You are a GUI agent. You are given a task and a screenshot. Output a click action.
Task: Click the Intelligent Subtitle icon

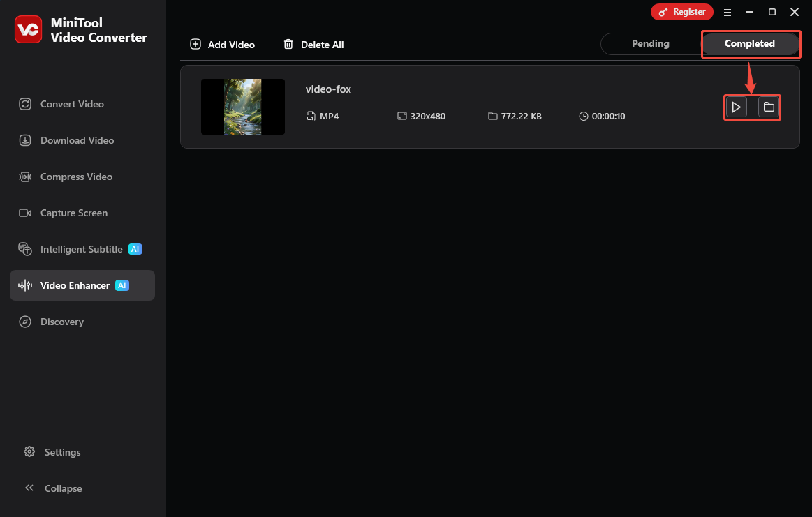[25, 249]
